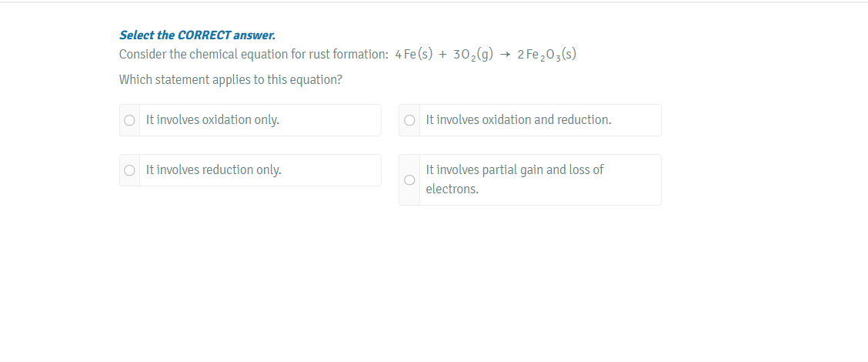The height and width of the screenshot is (362, 868).
Task: Click the "Consider the chemical equation for rust formation:" text
Action: tap(253, 55)
